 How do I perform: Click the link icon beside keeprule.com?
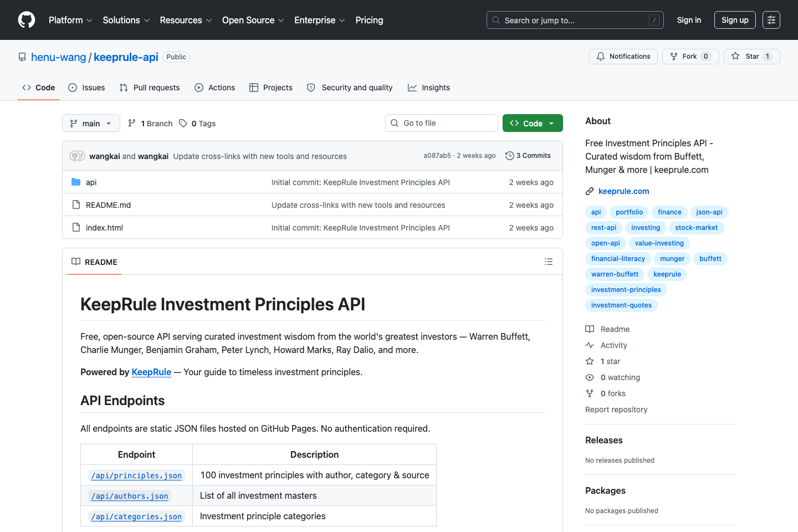589,191
